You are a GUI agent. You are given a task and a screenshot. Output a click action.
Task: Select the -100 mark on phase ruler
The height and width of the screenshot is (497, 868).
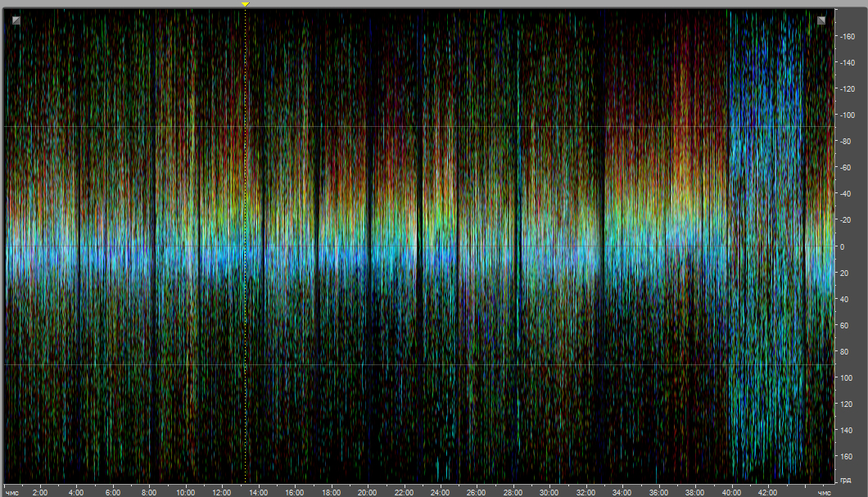pos(846,115)
